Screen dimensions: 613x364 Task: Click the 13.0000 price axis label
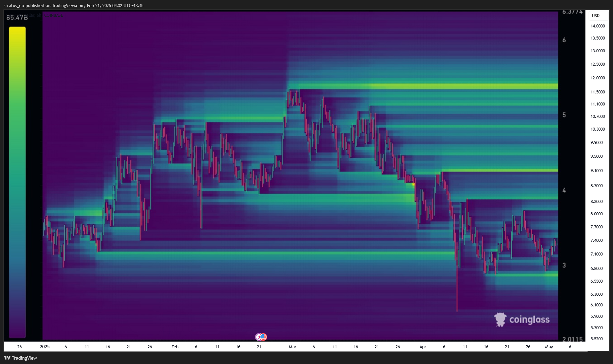(x=598, y=51)
